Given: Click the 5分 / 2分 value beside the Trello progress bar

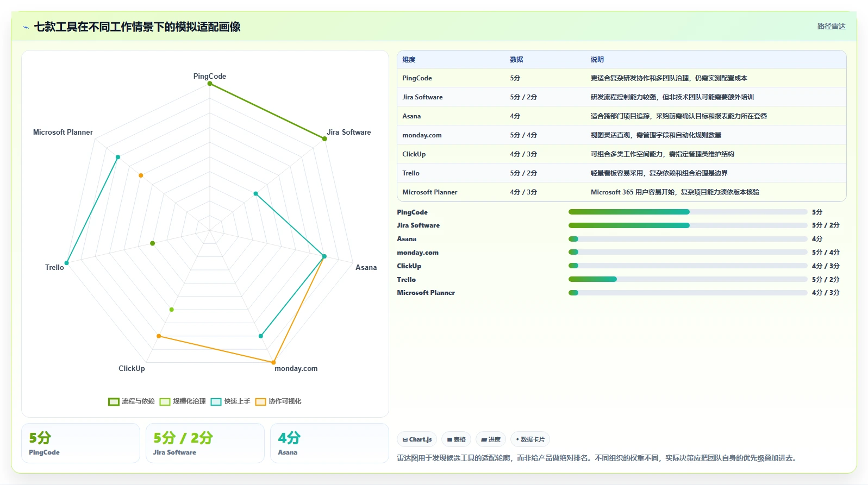Looking at the screenshot, I should point(826,280).
